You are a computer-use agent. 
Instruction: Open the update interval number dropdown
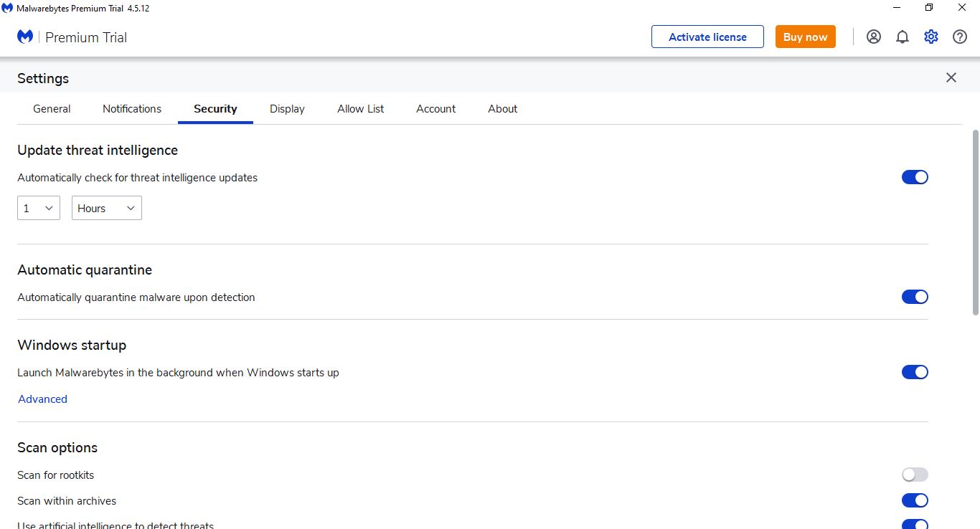click(x=39, y=208)
